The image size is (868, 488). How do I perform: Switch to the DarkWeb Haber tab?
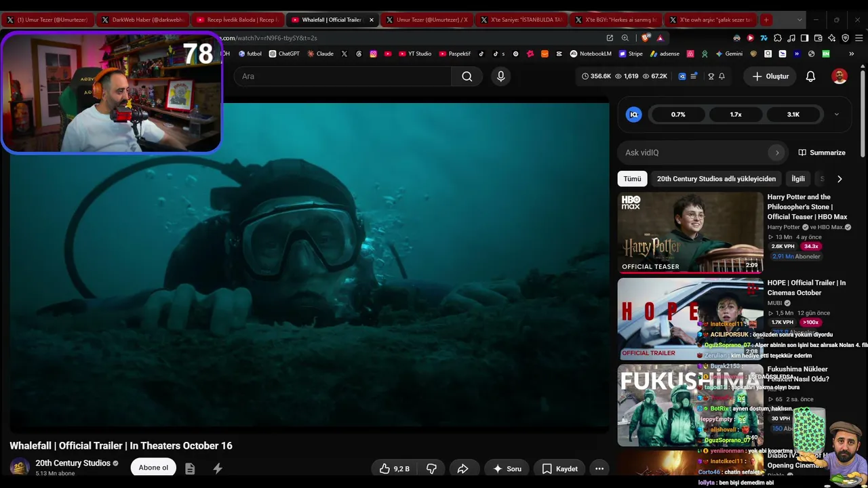click(x=142, y=20)
